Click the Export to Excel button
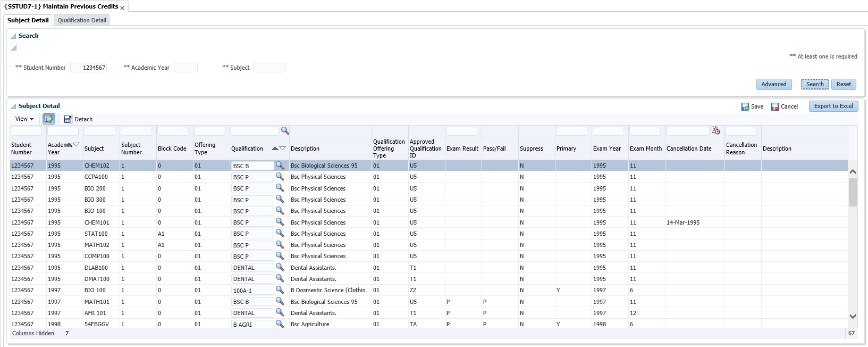This screenshot has width=868, height=347. click(833, 106)
